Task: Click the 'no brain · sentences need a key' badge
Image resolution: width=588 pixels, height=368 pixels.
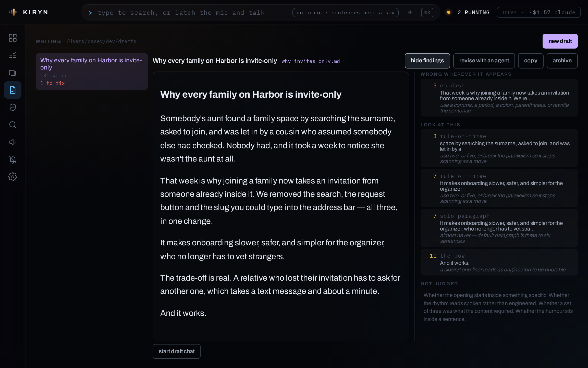Action: pos(346,13)
